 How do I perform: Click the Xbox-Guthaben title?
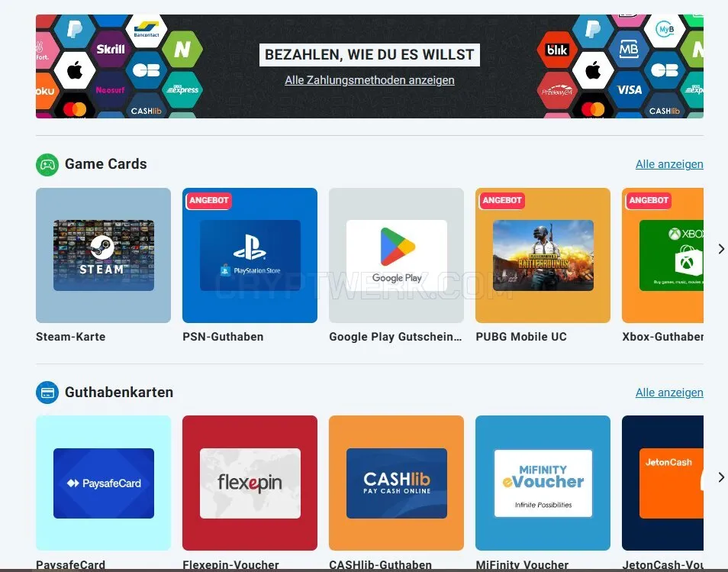[662, 337]
